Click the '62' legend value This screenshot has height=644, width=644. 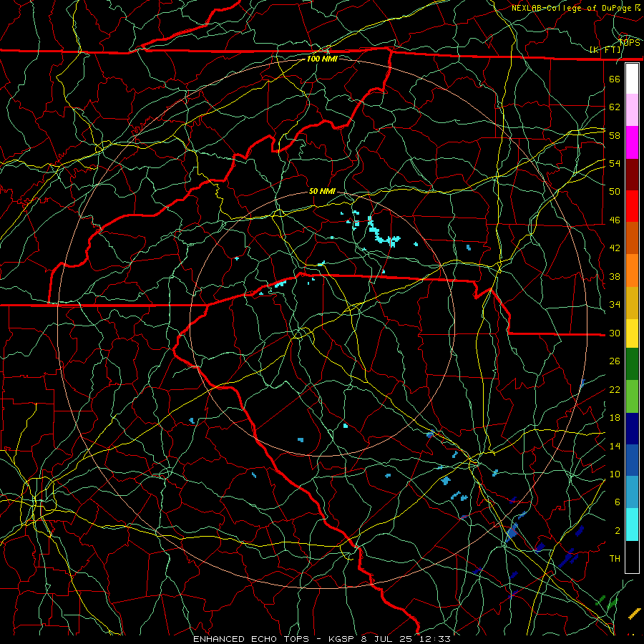tap(615, 107)
